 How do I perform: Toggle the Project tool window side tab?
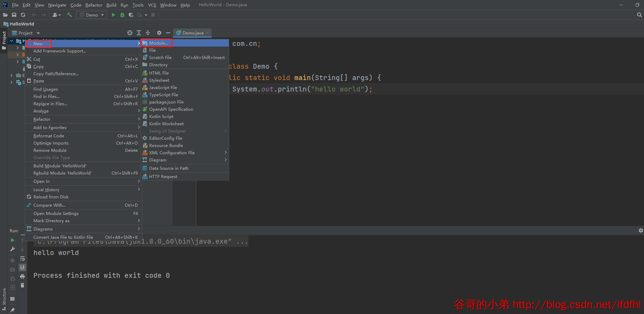coord(4,40)
